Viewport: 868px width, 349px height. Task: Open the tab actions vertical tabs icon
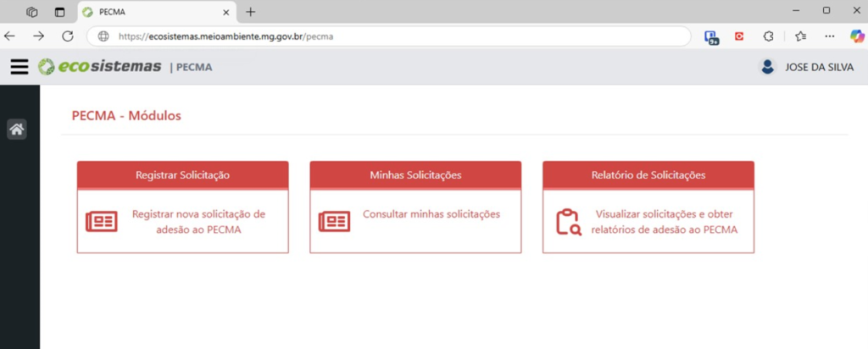point(60,12)
